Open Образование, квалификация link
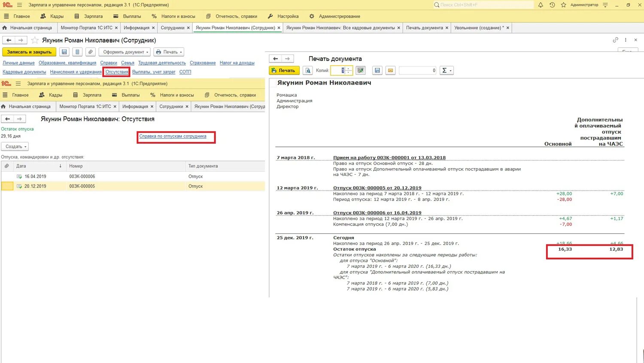644x363 pixels. tap(67, 63)
